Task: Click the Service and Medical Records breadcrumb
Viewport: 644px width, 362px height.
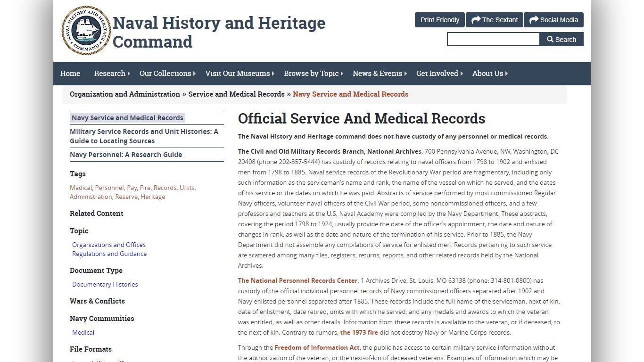Action: click(236, 94)
